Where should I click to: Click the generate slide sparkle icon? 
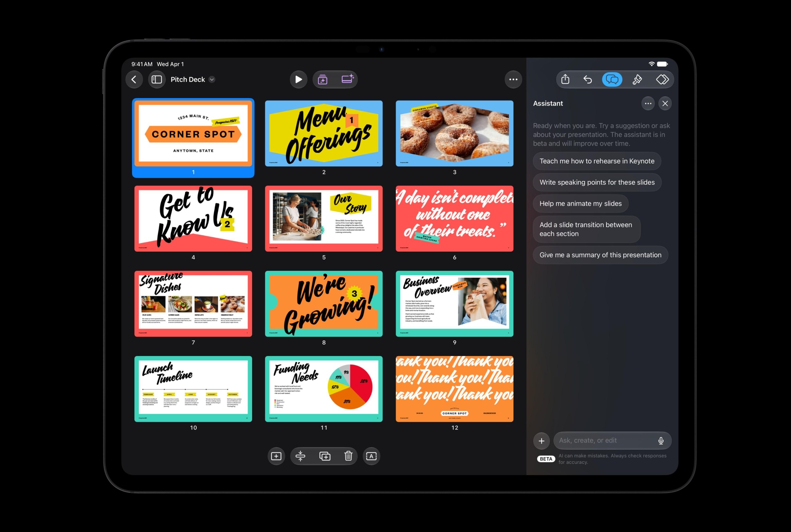point(323,79)
